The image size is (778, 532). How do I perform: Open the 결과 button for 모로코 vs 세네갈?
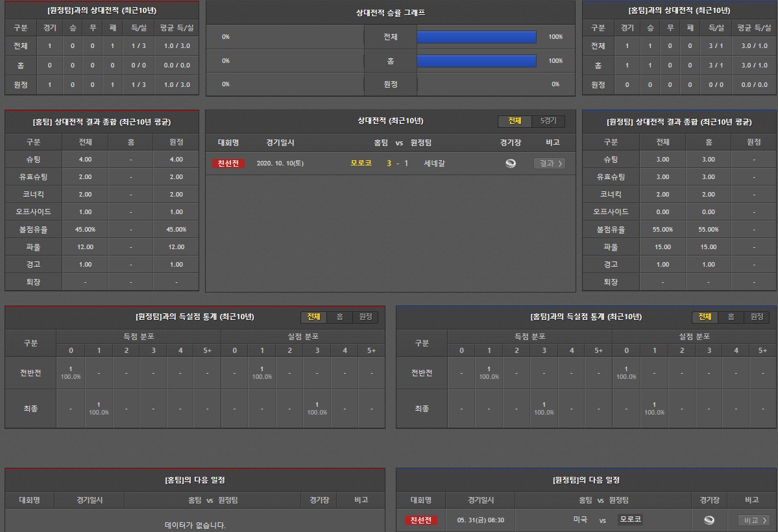[x=549, y=163]
